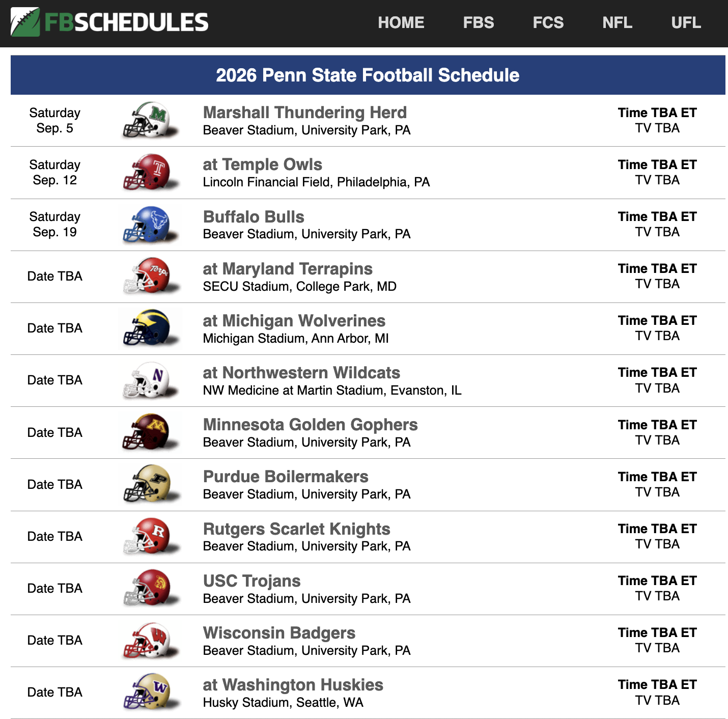Screen dimensions: 728x719
Task: Go to the FCS menu section
Action: coord(548,23)
